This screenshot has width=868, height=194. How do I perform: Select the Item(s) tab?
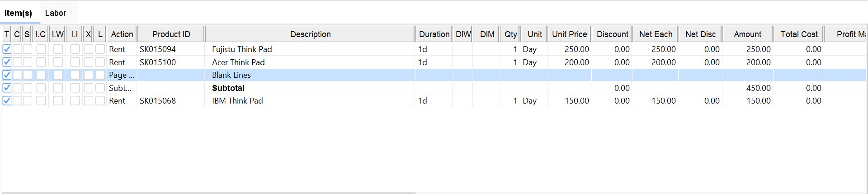point(18,13)
